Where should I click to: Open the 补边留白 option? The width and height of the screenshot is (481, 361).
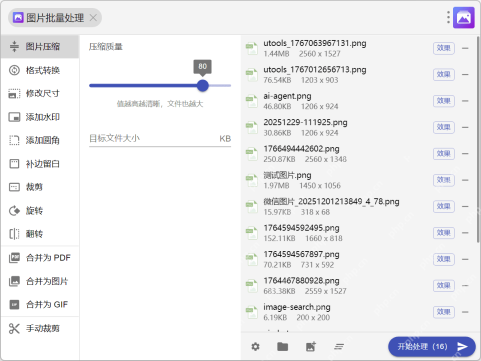(40, 164)
